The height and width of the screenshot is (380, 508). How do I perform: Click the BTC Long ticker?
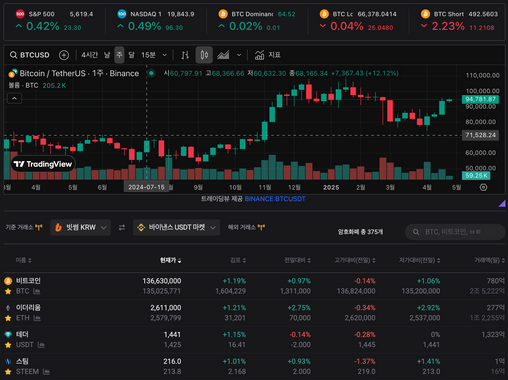coord(358,21)
